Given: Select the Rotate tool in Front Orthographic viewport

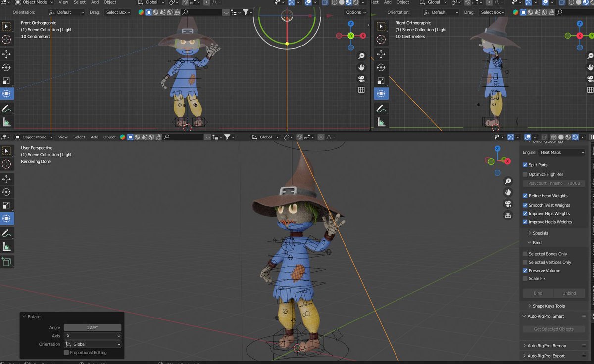Looking at the screenshot, I should click(x=6, y=67).
